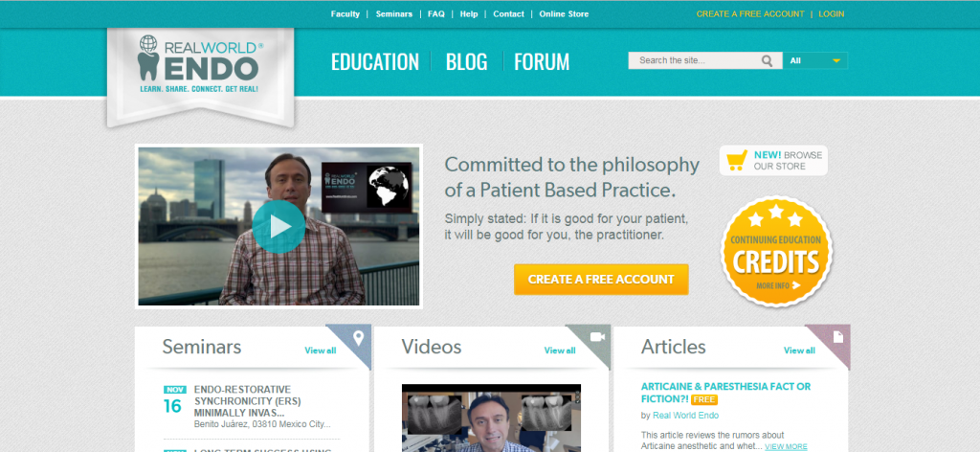Click the Real World Endo logo

pyautogui.click(x=200, y=64)
